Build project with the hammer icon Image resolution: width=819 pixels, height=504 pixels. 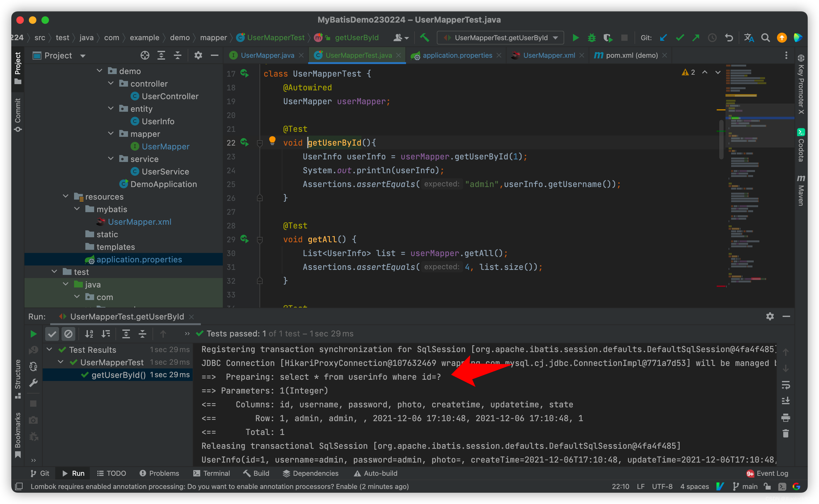(424, 38)
